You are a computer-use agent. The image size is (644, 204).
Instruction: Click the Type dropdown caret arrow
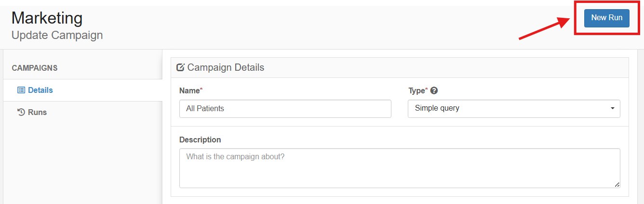click(613, 108)
